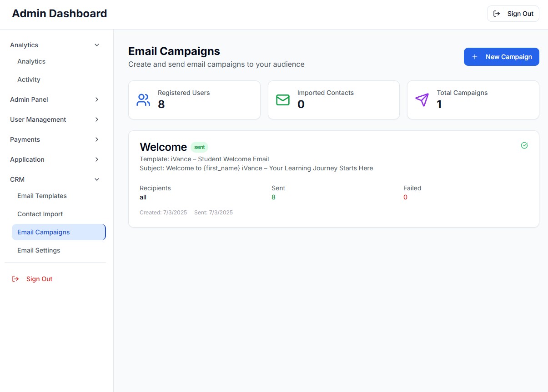Screen dimensions: 548x392
Task: Open the Welcome campaign card title
Action: (163, 147)
